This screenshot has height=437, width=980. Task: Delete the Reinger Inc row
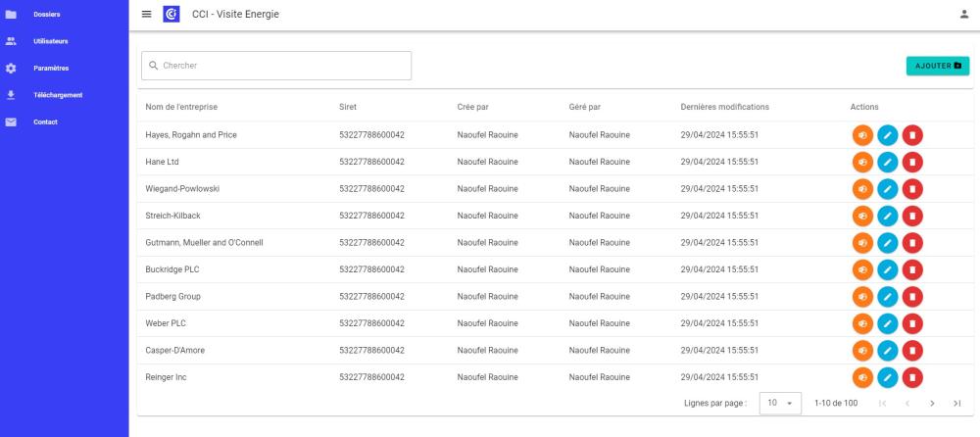(x=911, y=377)
